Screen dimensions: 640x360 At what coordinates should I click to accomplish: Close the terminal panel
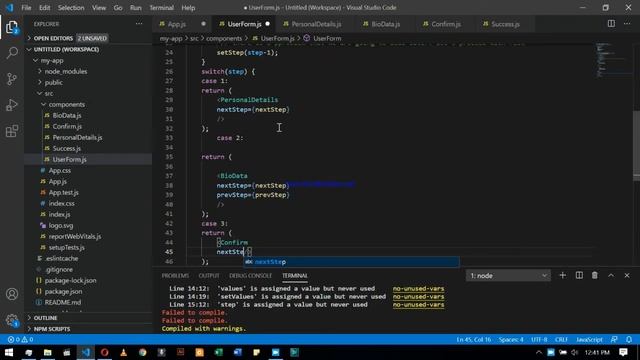(x=627, y=276)
